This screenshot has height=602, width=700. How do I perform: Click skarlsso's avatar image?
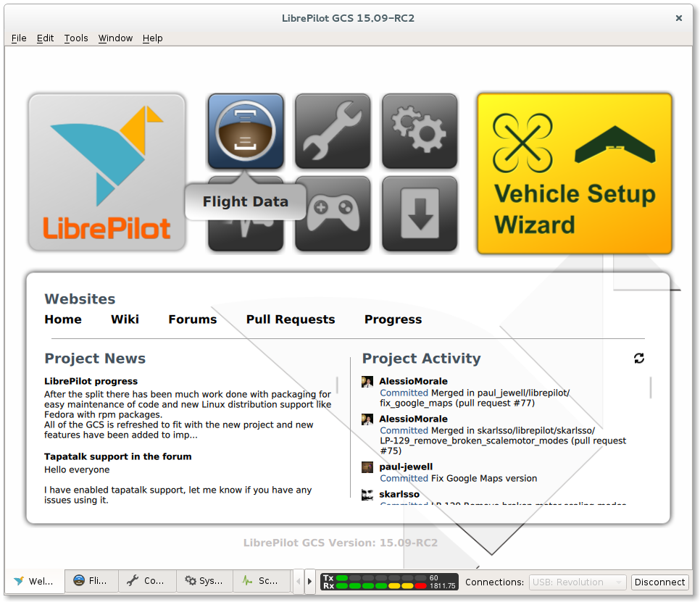click(x=367, y=495)
